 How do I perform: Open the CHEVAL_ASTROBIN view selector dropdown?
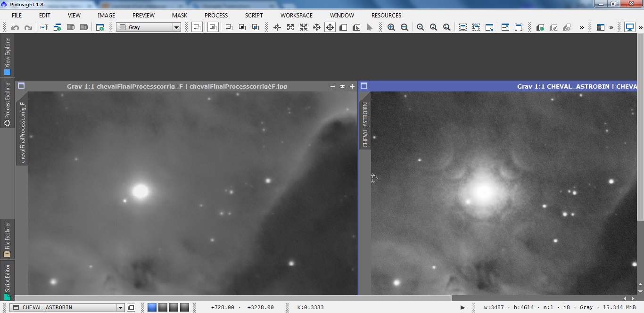(x=67, y=307)
